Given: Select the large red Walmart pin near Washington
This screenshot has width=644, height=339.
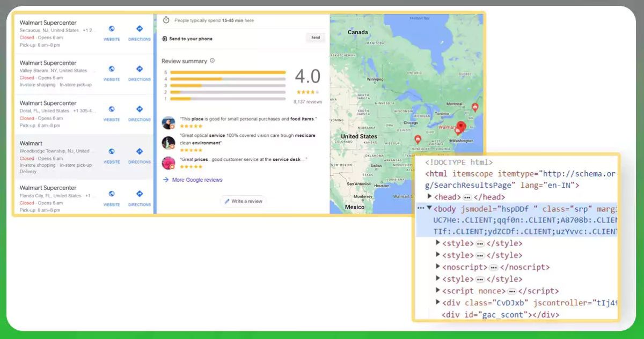Looking at the screenshot, I should tap(461, 127).
